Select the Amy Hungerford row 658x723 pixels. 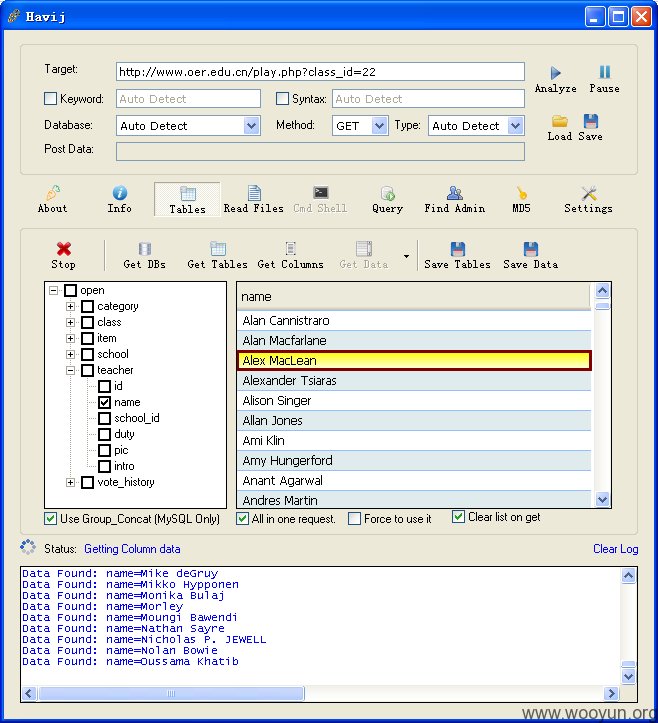click(414, 460)
